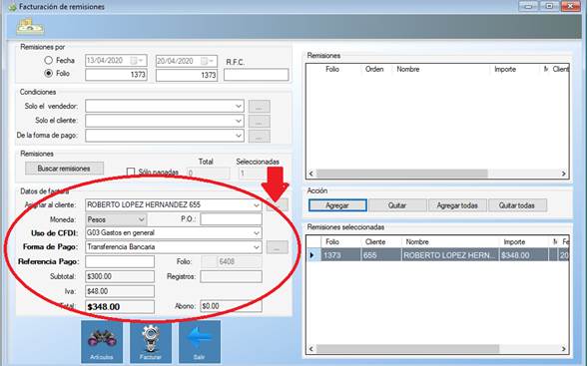588x366 pixels.
Task: Click the Artículos binoculars icon button
Action: pyautogui.click(x=102, y=342)
